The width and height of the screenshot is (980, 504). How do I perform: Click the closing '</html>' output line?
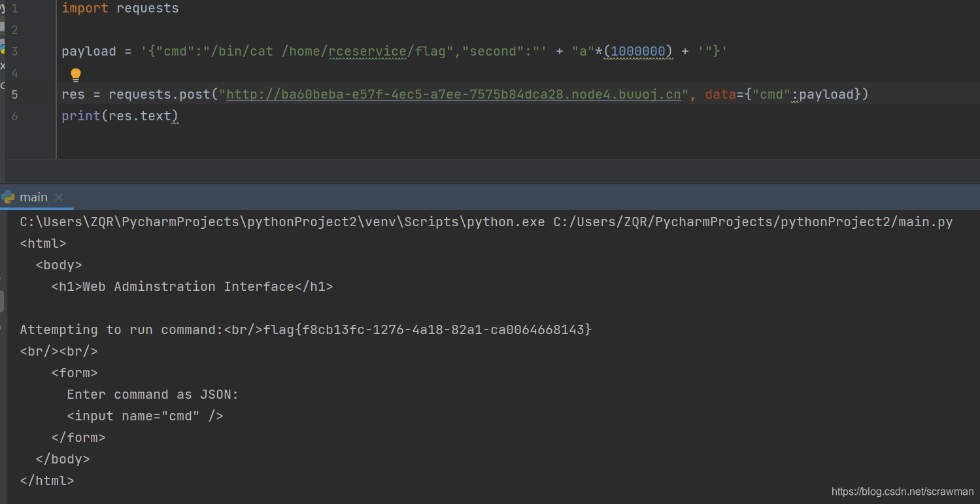coord(47,480)
